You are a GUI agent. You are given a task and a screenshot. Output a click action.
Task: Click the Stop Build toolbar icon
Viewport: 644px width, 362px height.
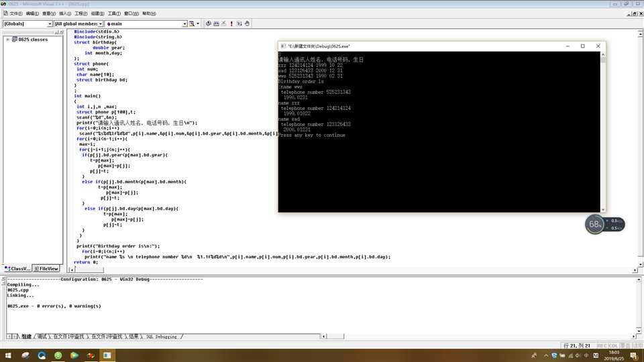pyautogui.click(x=224, y=24)
